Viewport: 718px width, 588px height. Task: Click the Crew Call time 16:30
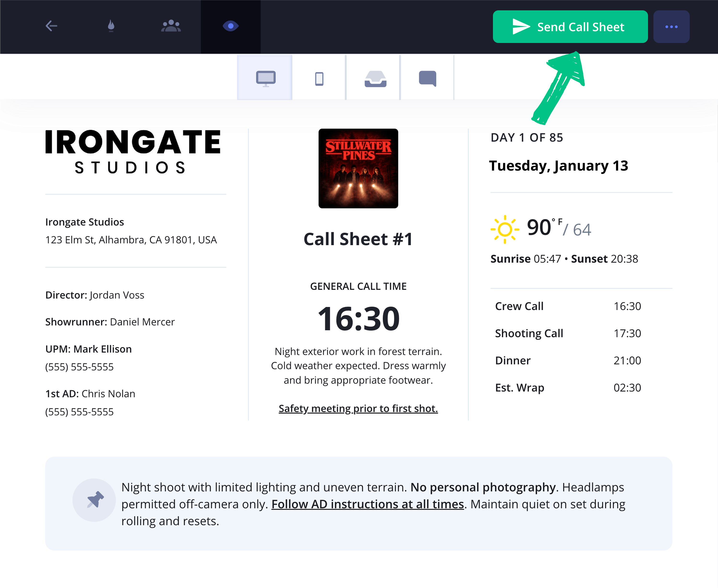[627, 306]
